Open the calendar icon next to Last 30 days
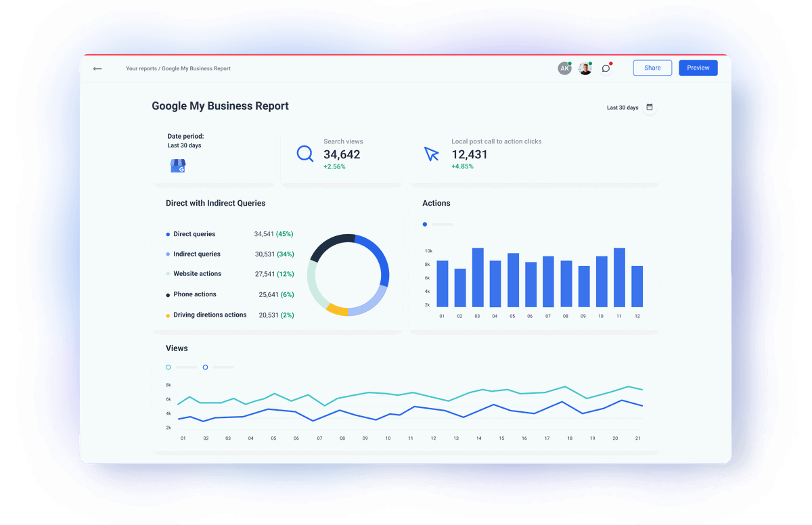The image size is (812, 525). [649, 107]
